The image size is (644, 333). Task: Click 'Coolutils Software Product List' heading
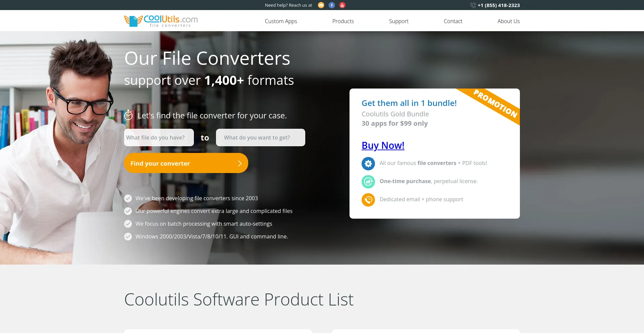(239, 299)
